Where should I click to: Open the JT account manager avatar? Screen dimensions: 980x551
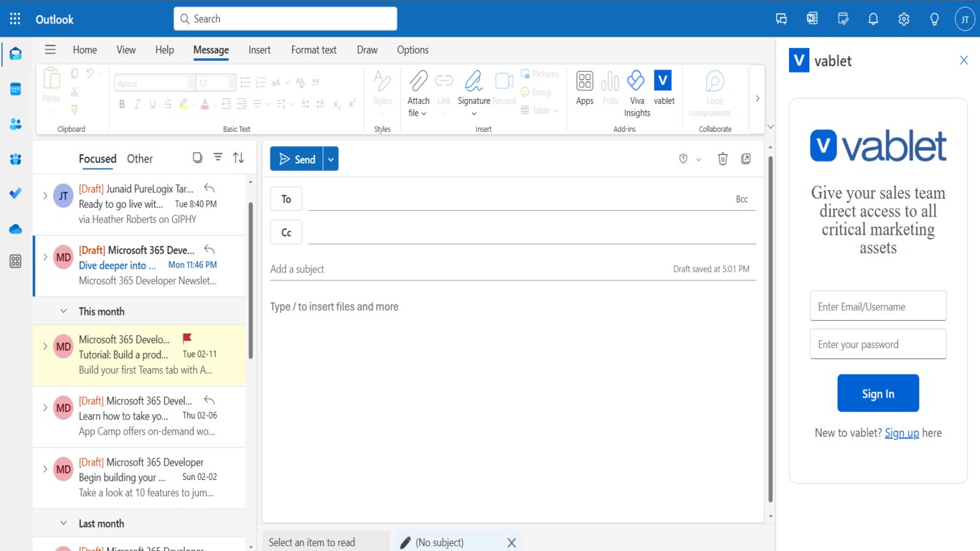click(965, 19)
